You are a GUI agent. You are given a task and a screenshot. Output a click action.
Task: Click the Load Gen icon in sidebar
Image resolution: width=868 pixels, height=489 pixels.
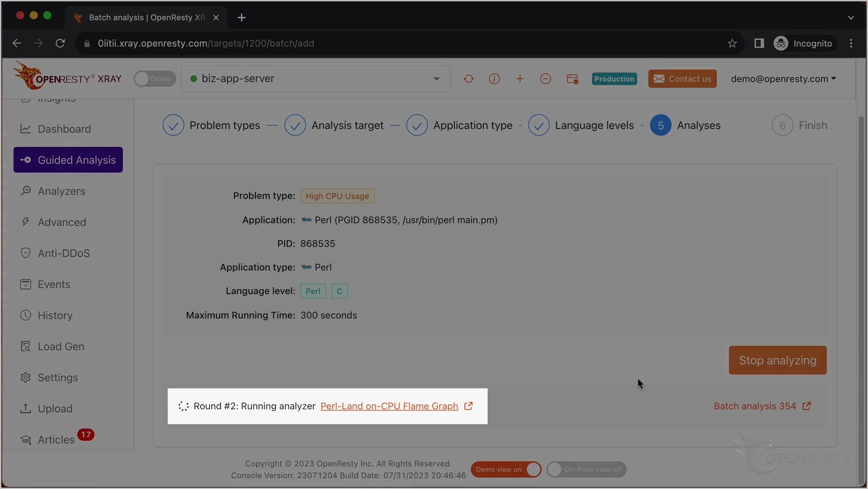(x=26, y=346)
